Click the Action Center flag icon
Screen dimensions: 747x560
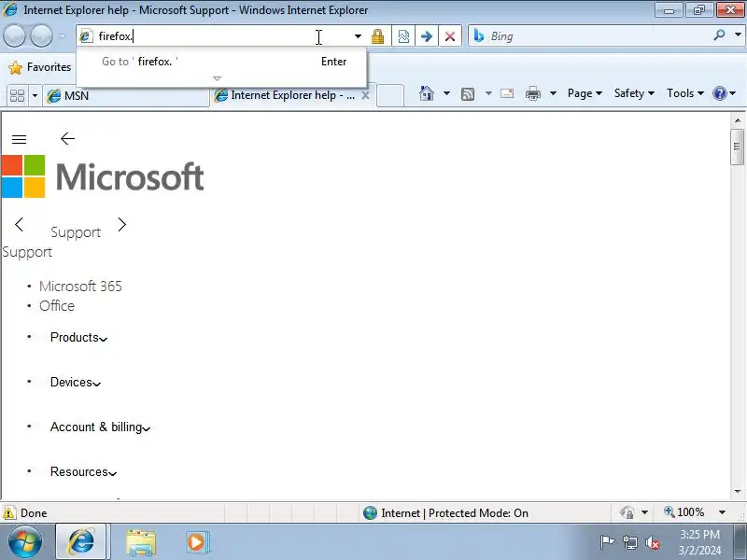607,542
